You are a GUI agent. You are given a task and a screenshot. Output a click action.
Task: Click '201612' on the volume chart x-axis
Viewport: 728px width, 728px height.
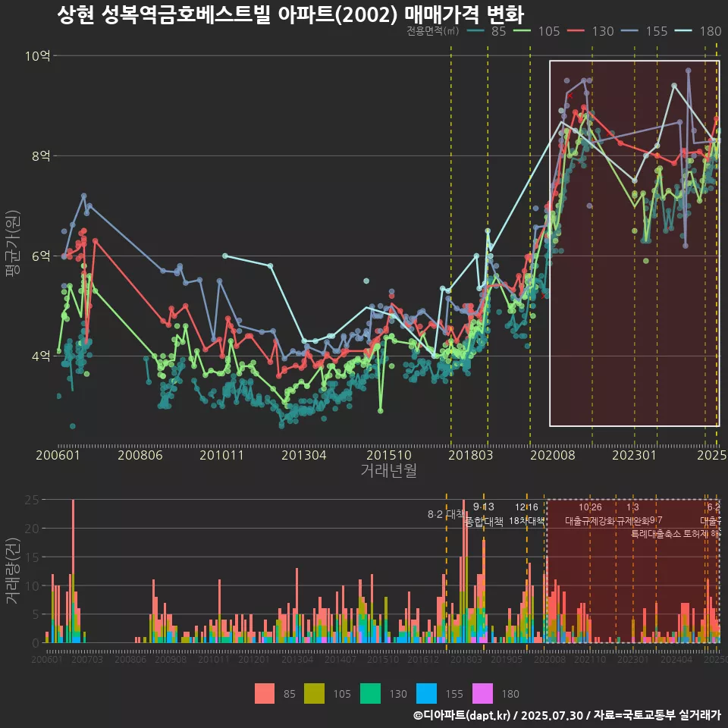click(423, 659)
